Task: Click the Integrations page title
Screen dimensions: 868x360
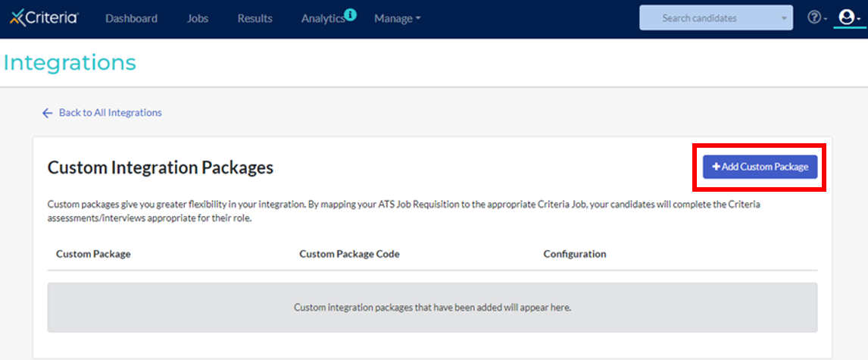Action: point(70,62)
